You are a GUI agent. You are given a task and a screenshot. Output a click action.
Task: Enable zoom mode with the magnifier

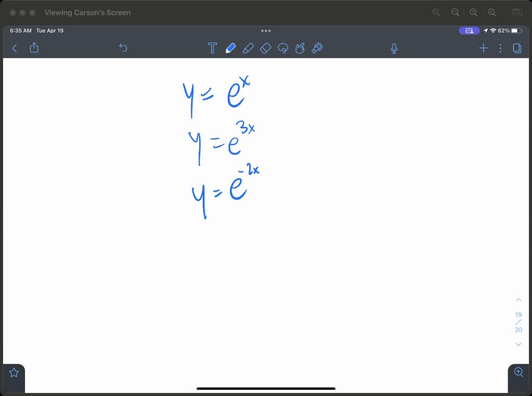[x=518, y=372]
